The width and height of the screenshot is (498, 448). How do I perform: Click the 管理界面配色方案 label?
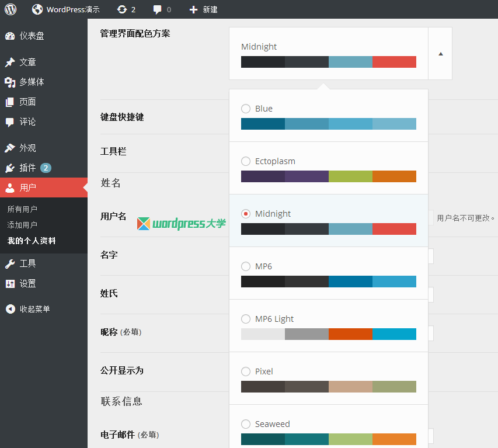(135, 33)
